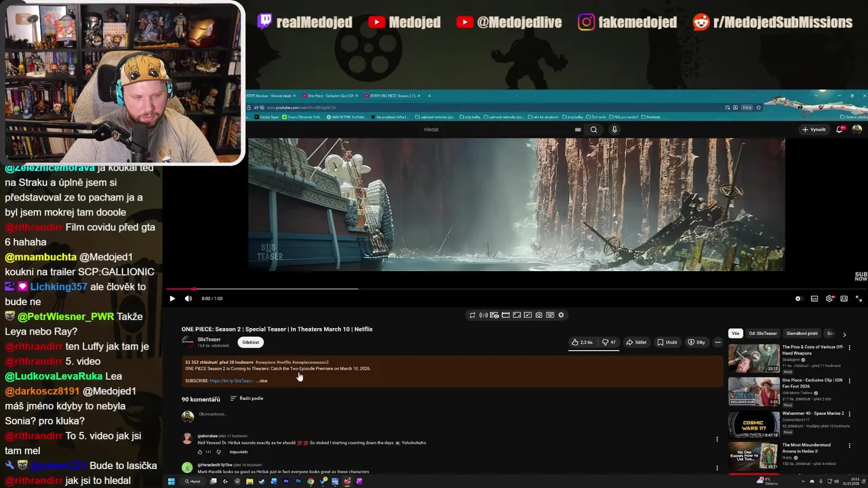Save the video with the Uložit button
This screenshot has width=868, height=488.
(x=667, y=342)
